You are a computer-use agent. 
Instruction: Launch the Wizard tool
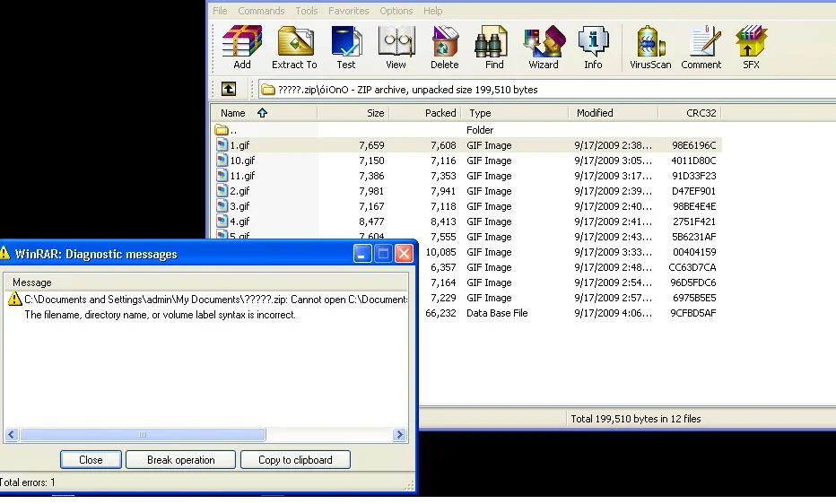point(544,47)
